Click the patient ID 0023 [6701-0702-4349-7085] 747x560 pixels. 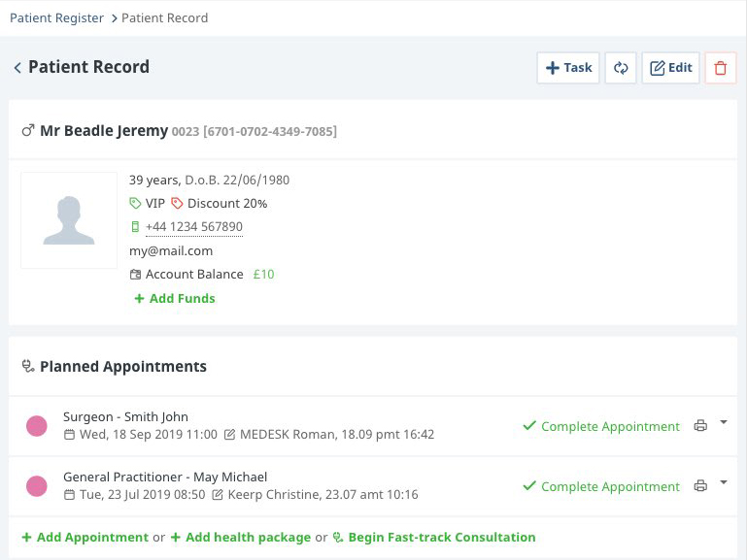[x=254, y=132]
